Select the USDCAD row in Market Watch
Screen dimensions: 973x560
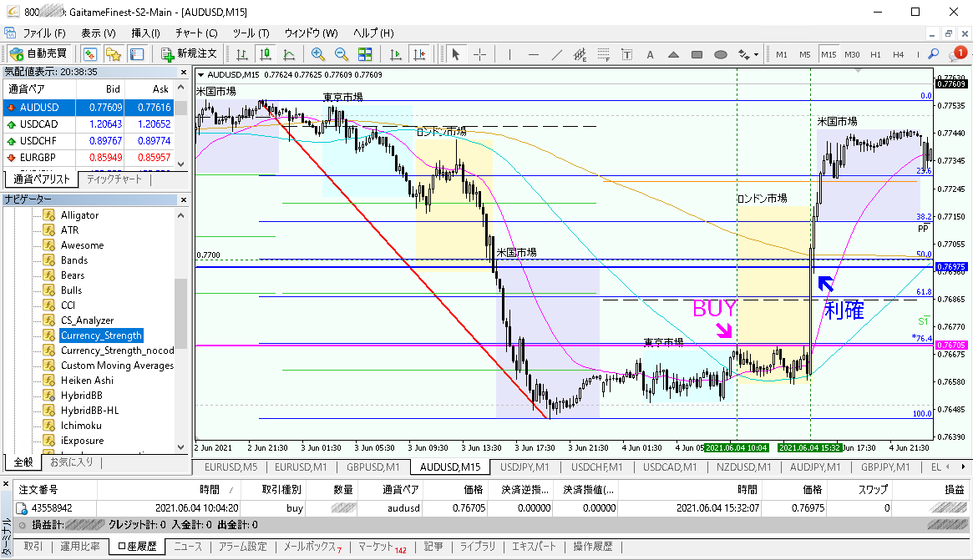[x=89, y=124]
